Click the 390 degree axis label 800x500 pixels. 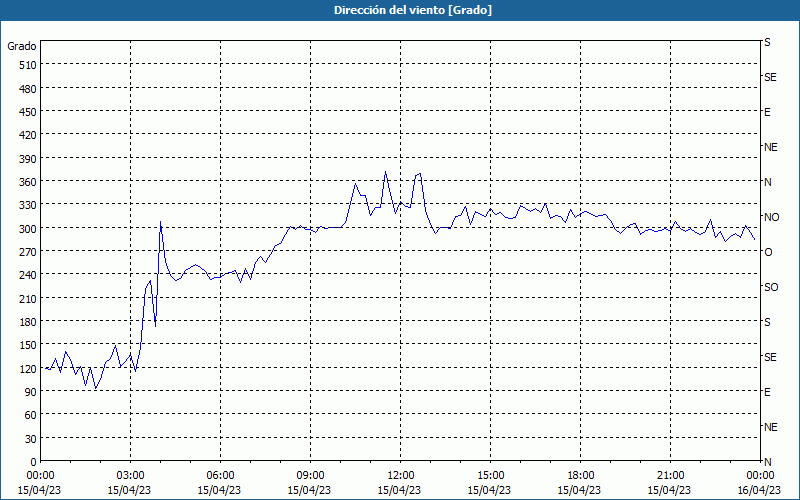click(x=28, y=159)
